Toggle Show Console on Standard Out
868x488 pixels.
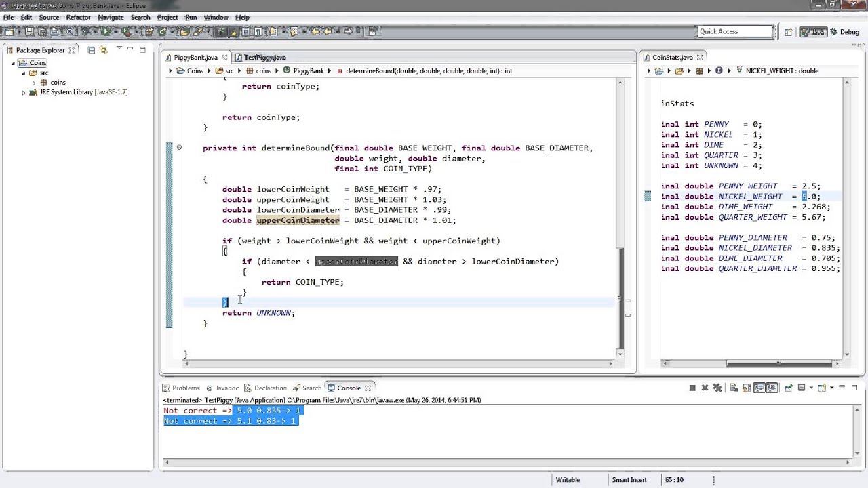click(759, 388)
